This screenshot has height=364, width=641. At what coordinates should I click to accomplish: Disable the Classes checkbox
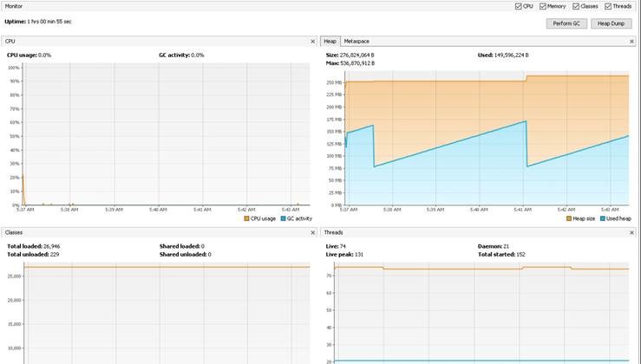pyautogui.click(x=576, y=6)
